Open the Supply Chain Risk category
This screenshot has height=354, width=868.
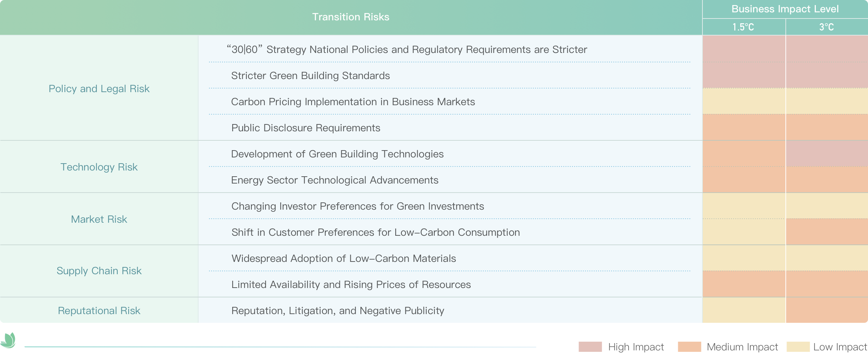(x=99, y=271)
